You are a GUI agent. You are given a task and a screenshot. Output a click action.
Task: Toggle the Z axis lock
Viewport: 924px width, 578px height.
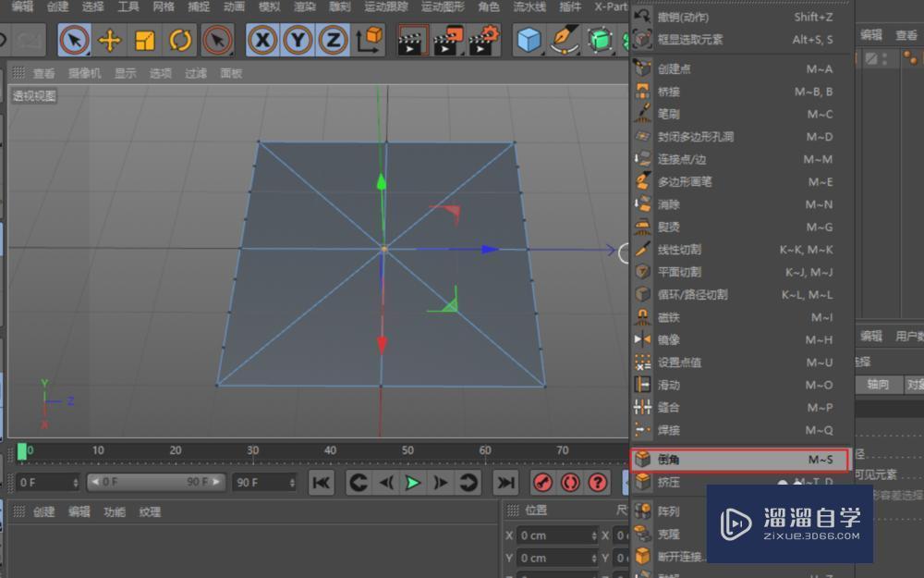click(x=334, y=40)
